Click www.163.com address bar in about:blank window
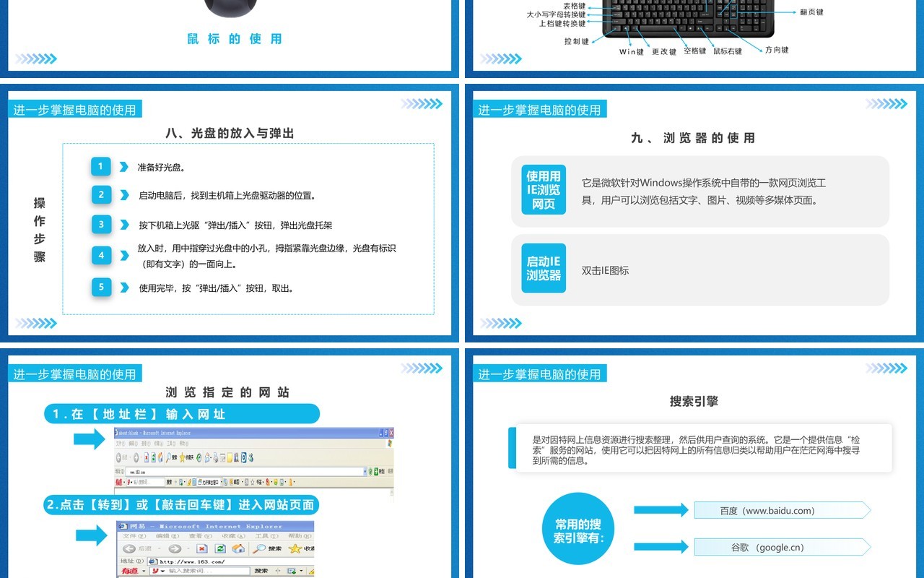The image size is (924, 578). (x=246, y=471)
